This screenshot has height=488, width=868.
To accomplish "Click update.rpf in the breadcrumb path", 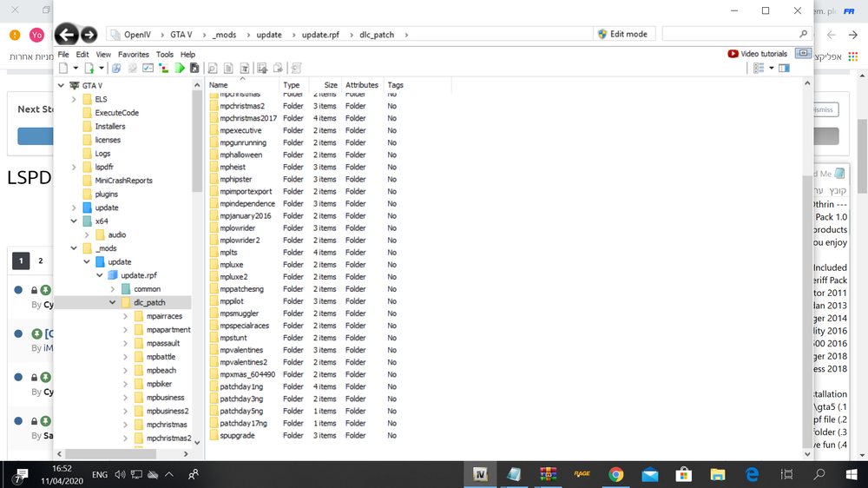I will point(320,35).
